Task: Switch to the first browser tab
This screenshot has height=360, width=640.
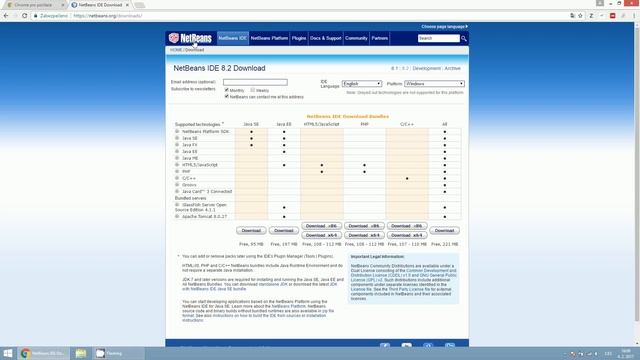Action: (34, 5)
